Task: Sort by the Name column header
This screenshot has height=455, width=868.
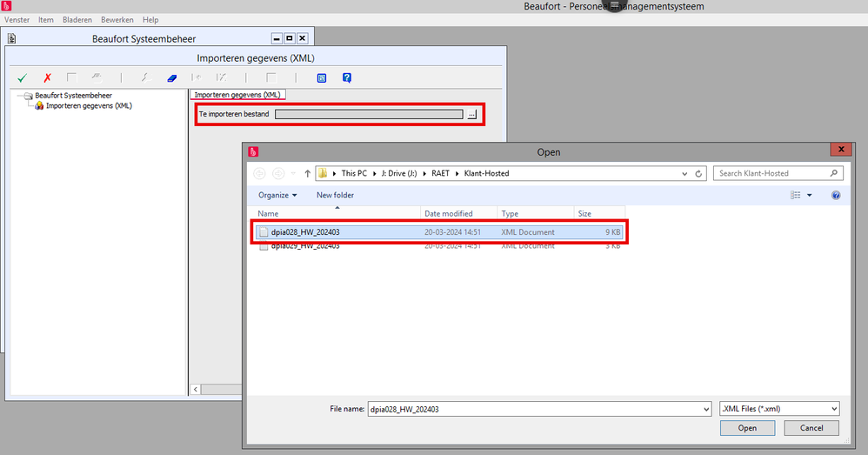Action: coord(337,213)
